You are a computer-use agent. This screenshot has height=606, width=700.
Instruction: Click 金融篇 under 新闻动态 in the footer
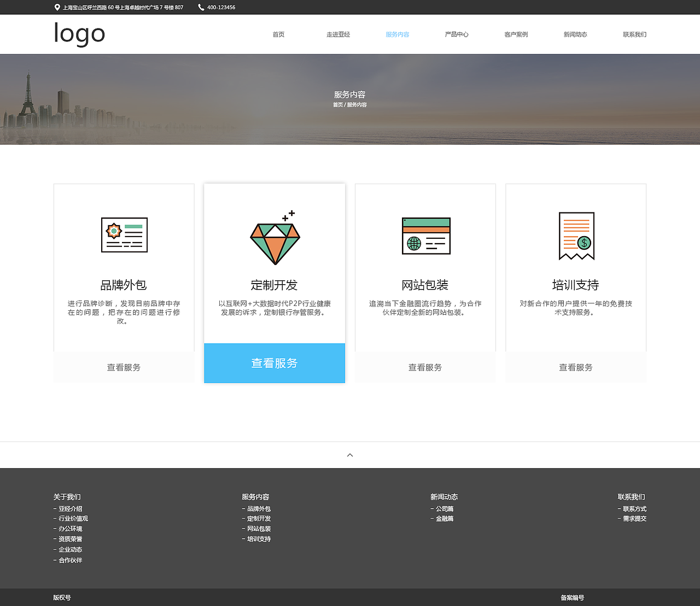click(x=444, y=518)
